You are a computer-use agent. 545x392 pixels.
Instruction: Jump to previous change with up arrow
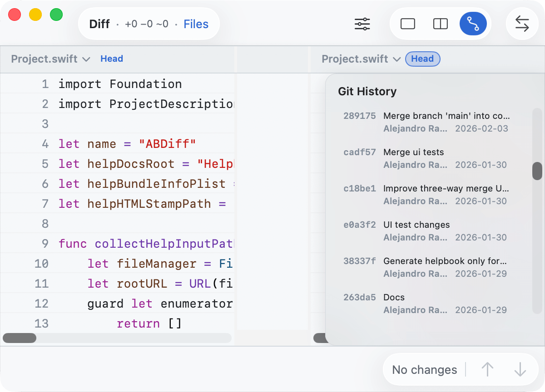(x=487, y=369)
